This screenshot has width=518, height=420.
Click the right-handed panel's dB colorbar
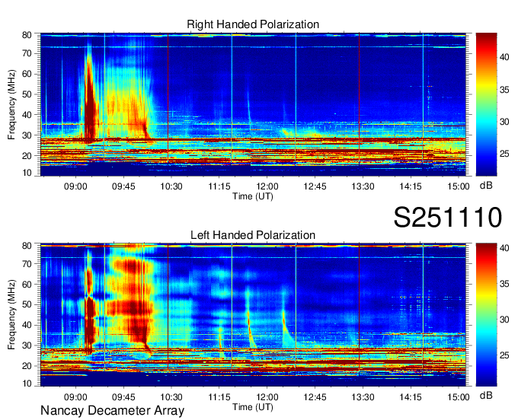point(486,99)
